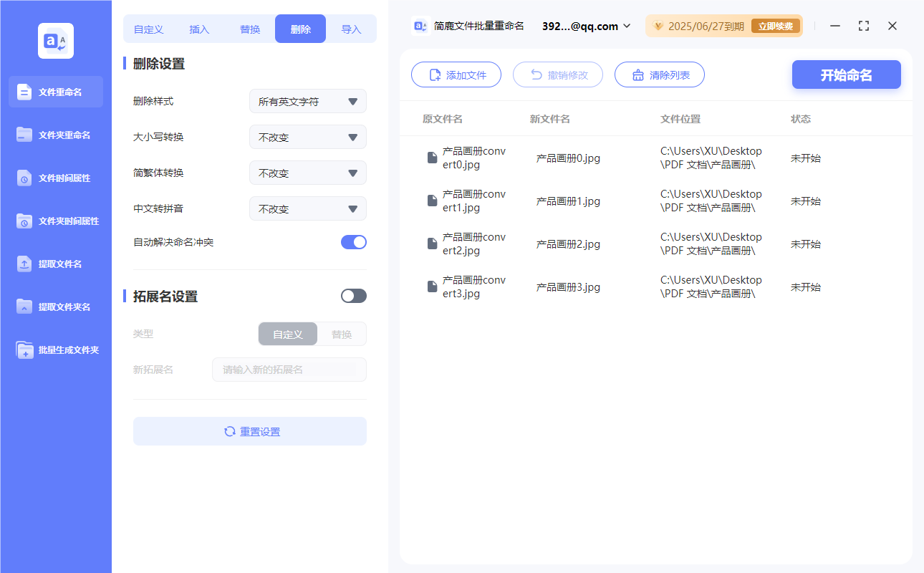Open the account menu for 392...@qq.com
The height and width of the screenshot is (573, 924).
pos(587,26)
